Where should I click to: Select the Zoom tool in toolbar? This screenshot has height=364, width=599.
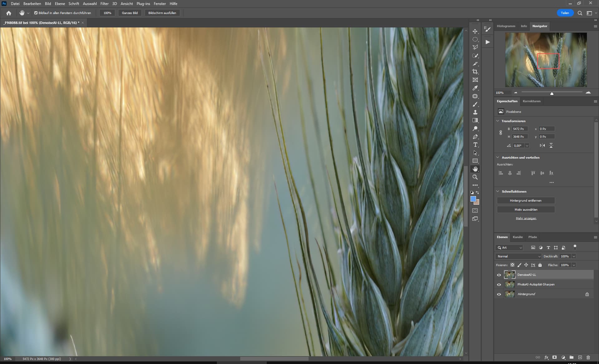475,177
